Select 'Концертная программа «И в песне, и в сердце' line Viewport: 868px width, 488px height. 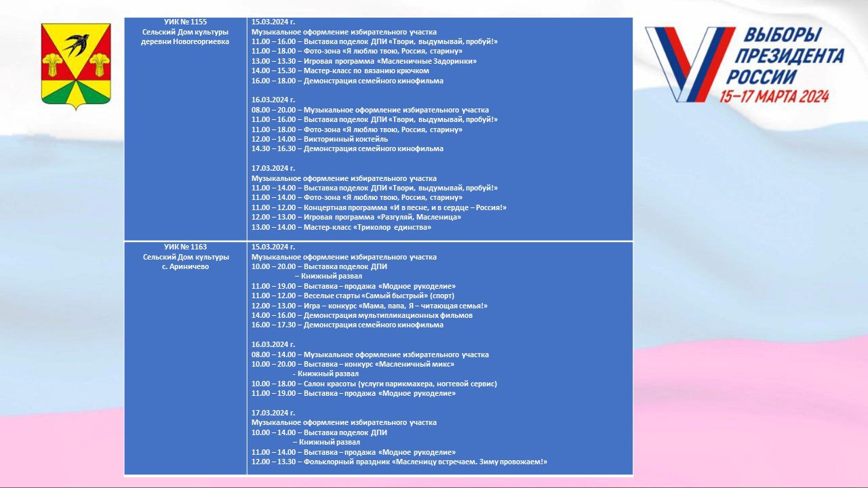pyautogui.click(x=379, y=207)
